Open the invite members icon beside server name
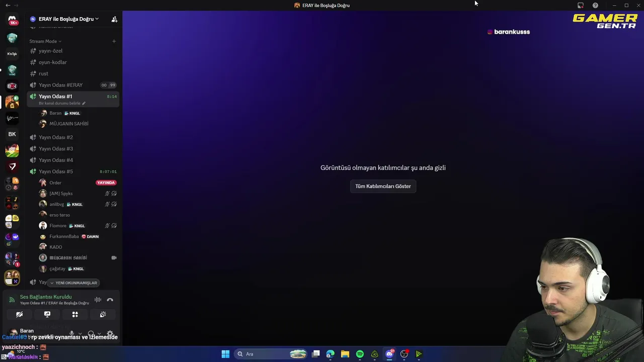Viewport: 644px width, 362px height. coord(114,19)
